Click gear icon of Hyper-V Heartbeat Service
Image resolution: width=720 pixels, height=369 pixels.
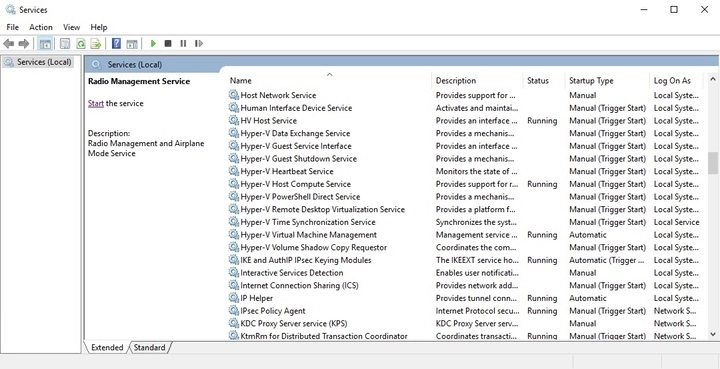click(x=234, y=171)
